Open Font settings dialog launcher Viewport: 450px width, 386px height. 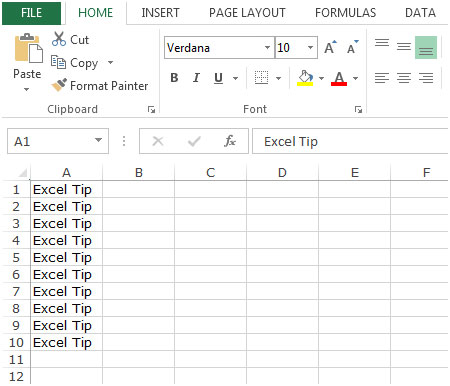[358, 110]
